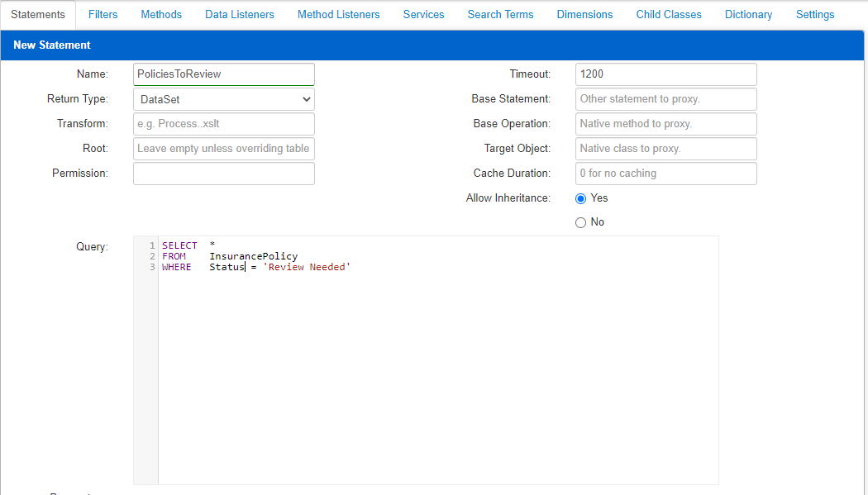
Task: Open the Methods tab
Action: coord(161,15)
